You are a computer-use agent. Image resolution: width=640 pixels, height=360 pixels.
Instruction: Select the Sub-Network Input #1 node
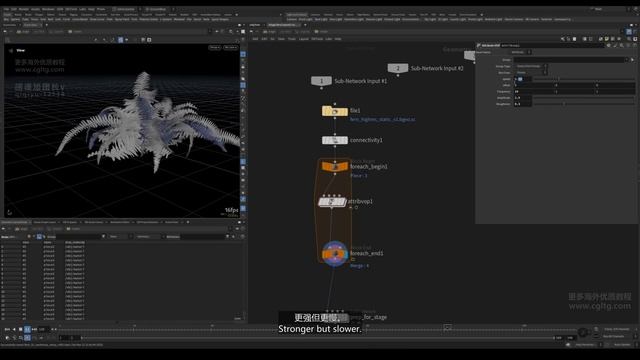(321, 81)
